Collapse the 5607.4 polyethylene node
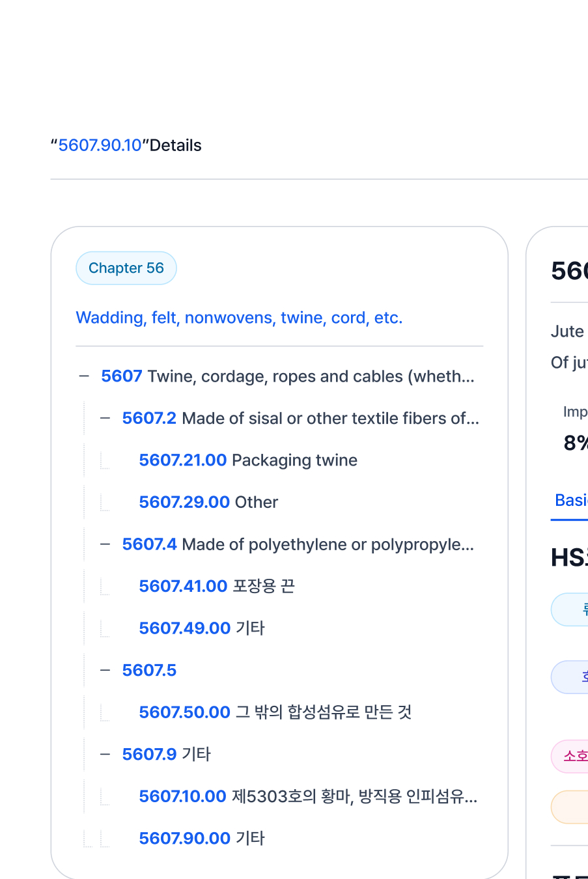This screenshot has width=588, height=879. (105, 544)
